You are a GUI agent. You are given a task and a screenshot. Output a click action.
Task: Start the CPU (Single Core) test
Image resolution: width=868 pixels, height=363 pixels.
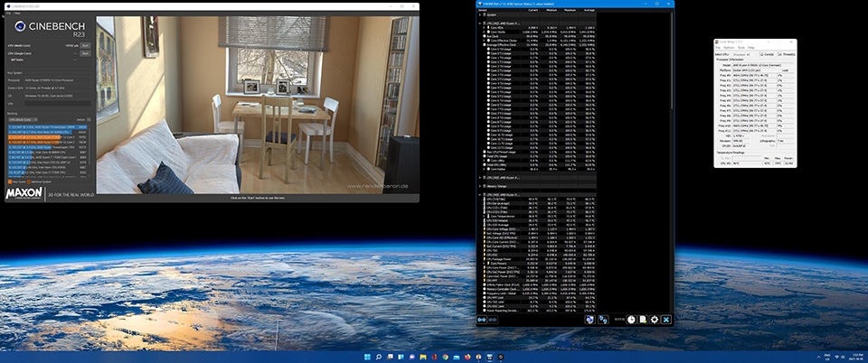point(85,53)
